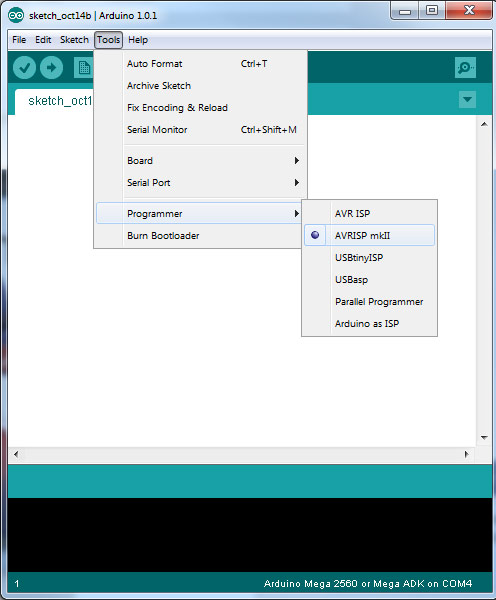Click board status text Arduino Mega 2560
This screenshot has width=496, height=600.
tap(368, 584)
